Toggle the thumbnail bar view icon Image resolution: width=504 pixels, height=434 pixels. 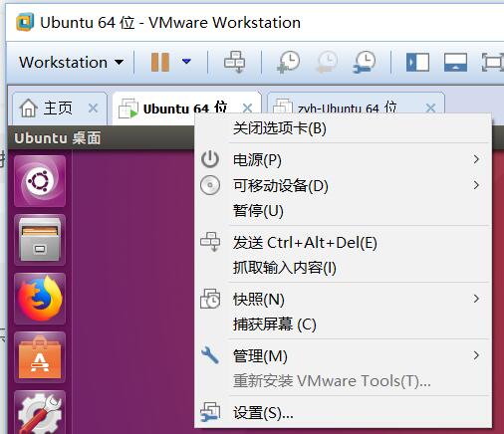click(455, 62)
